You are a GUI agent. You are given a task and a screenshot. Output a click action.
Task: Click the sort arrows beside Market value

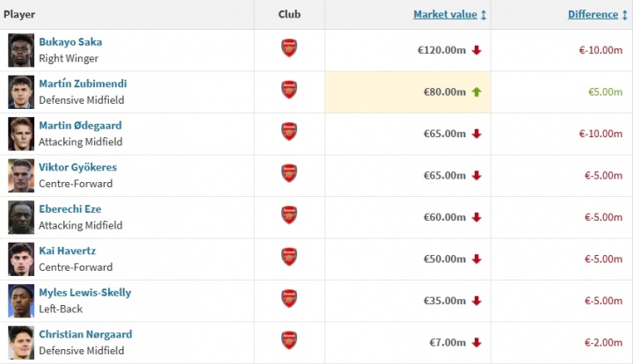point(484,15)
